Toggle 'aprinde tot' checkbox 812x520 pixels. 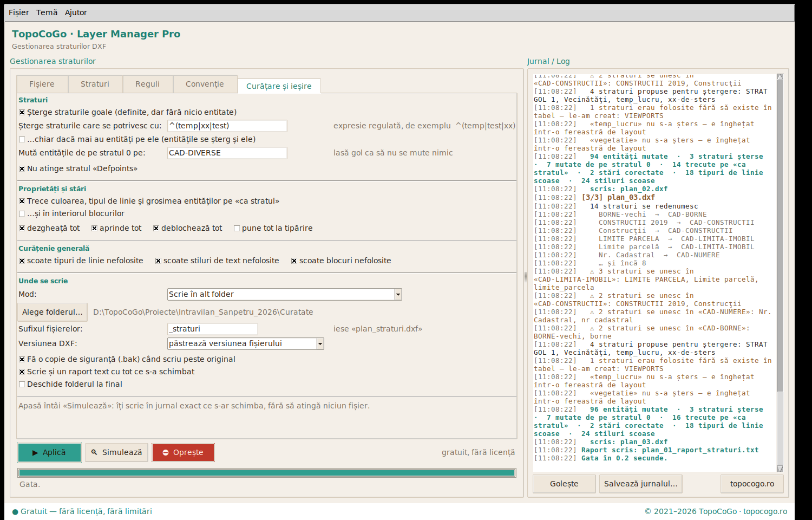(x=94, y=229)
